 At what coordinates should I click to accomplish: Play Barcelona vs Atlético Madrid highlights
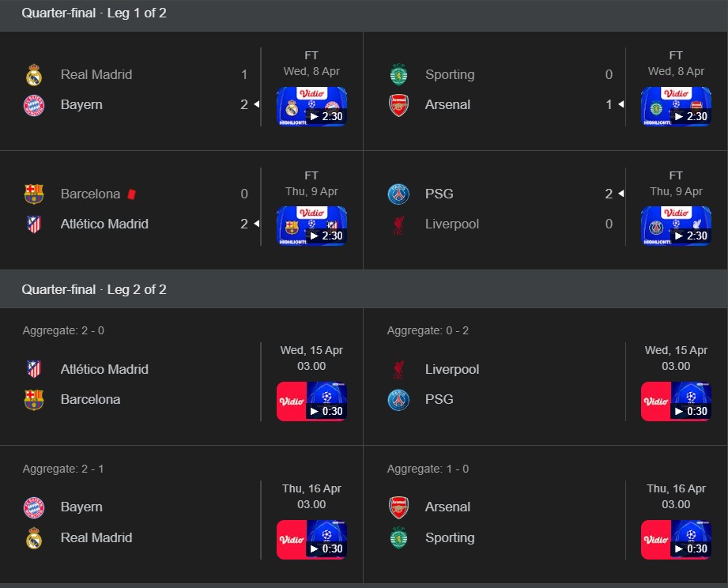click(x=311, y=226)
